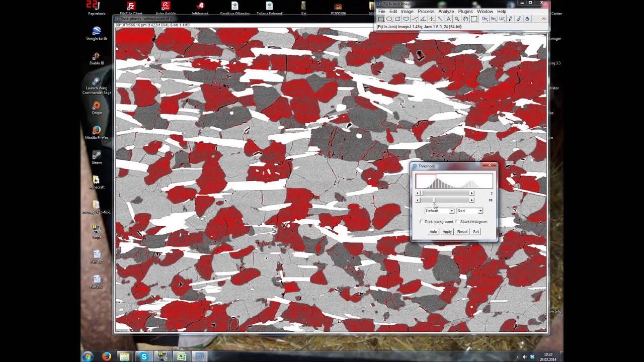Click the Firefox taskbar icon
The height and width of the screenshot is (362, 644).
(x=107, y=356)
